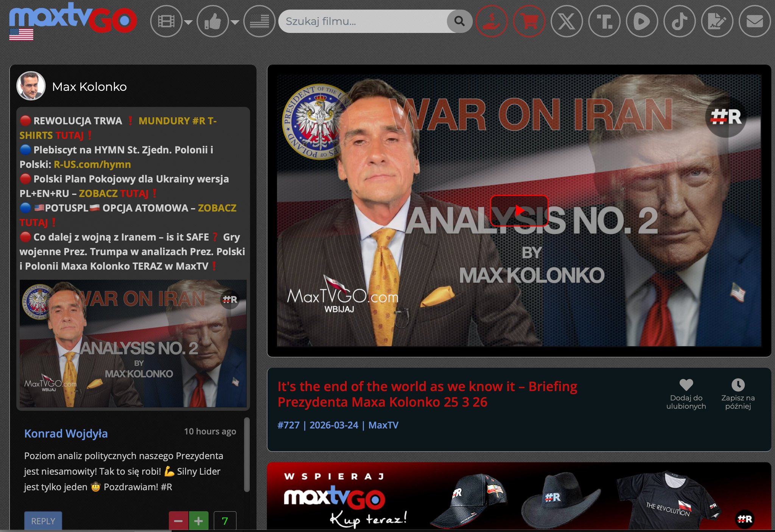Open the X social profile icon
Screen dimensions: 775x532
pyautogui.click(x=566, y=22)
